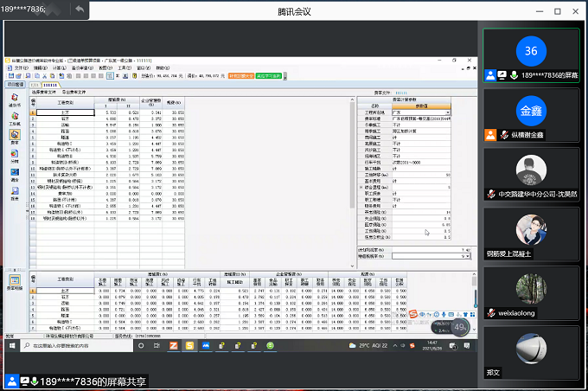Open the 工料机 sidebar icon

tap(15, 119)
